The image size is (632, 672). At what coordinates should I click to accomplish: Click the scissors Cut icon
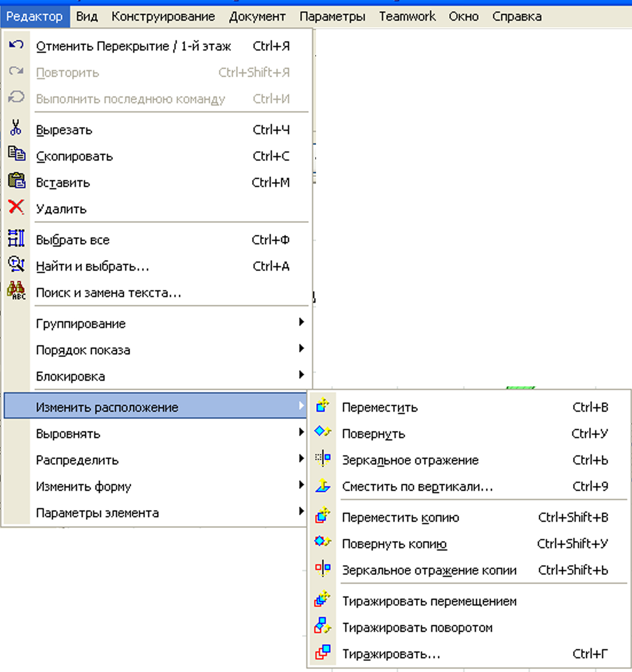coord(16,128)
